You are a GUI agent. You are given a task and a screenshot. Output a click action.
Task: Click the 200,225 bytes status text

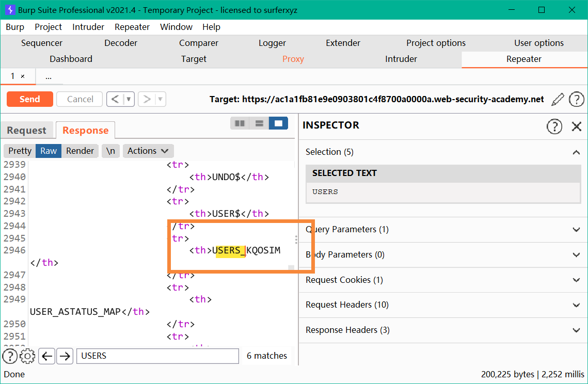pos(507,374)
